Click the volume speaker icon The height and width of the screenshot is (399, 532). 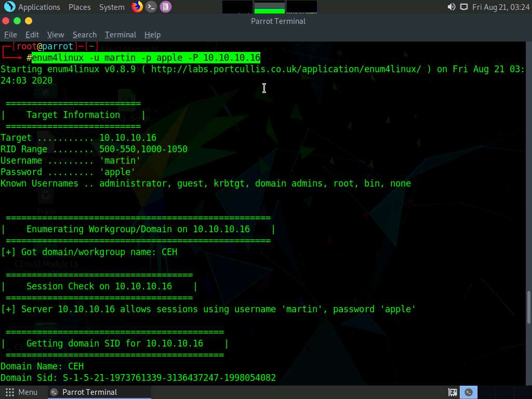point(451,7)
